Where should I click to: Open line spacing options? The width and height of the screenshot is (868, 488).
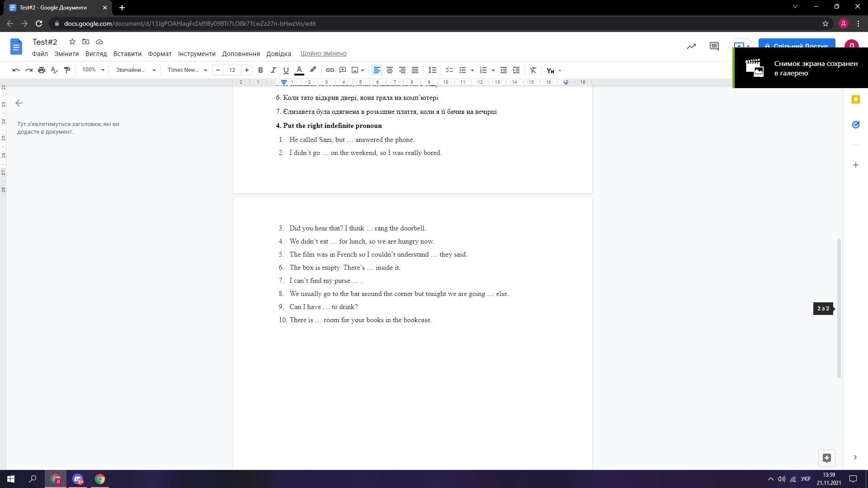coord(432,70)
